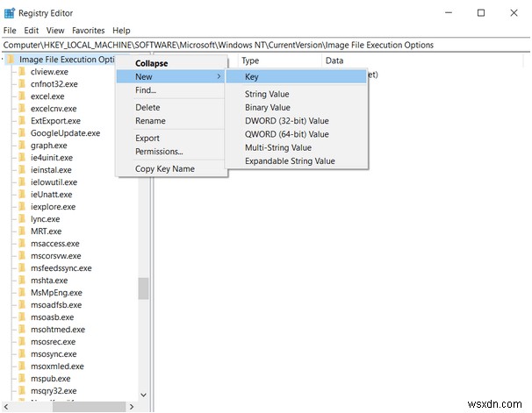Viewport: 532px width, 413px height.
Task: Minimize the Registry Editor window
Action: click(x=449, y=13)
